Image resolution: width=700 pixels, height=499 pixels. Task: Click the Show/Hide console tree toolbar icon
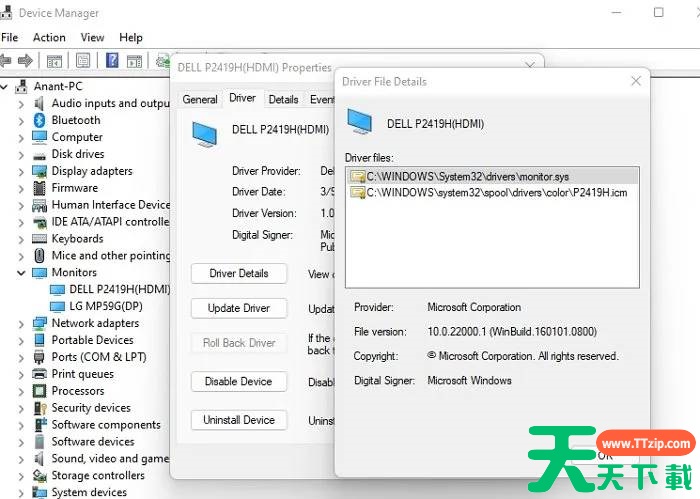[54, 61]
